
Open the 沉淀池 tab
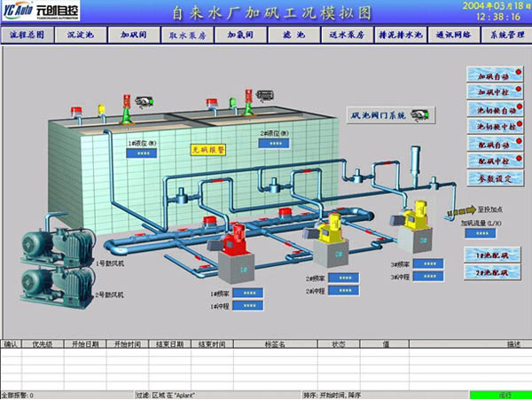(82, 35)
